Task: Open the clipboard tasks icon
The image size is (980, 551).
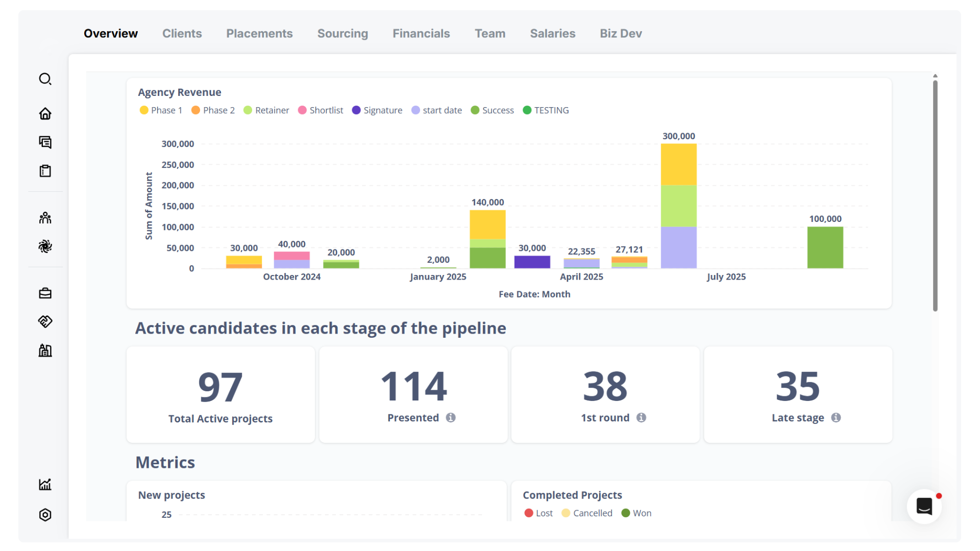Action: [x=45, y=171]
